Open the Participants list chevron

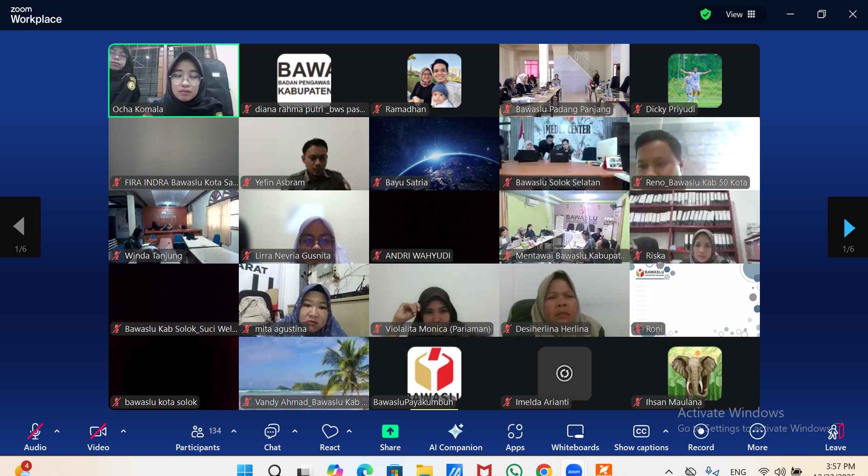tap(233, 432)
